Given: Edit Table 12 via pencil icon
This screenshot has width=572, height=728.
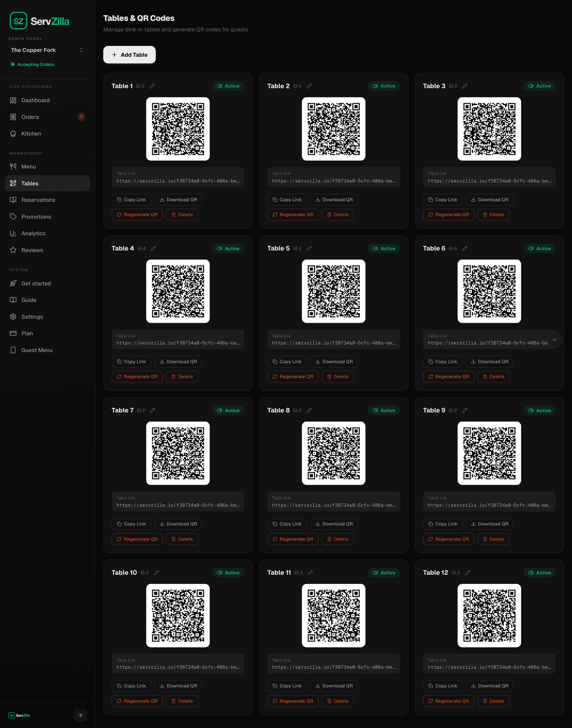Looking at the screenshot, I should (468, 573).
